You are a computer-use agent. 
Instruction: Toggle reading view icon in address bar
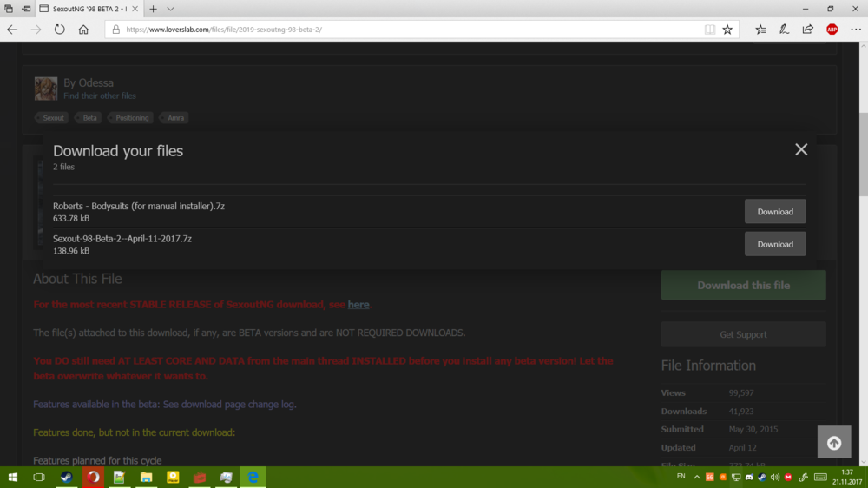pos(710,30)
